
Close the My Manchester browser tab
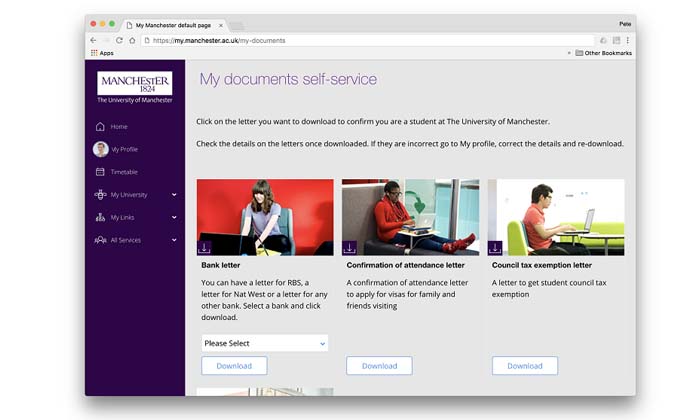point(221,25)
